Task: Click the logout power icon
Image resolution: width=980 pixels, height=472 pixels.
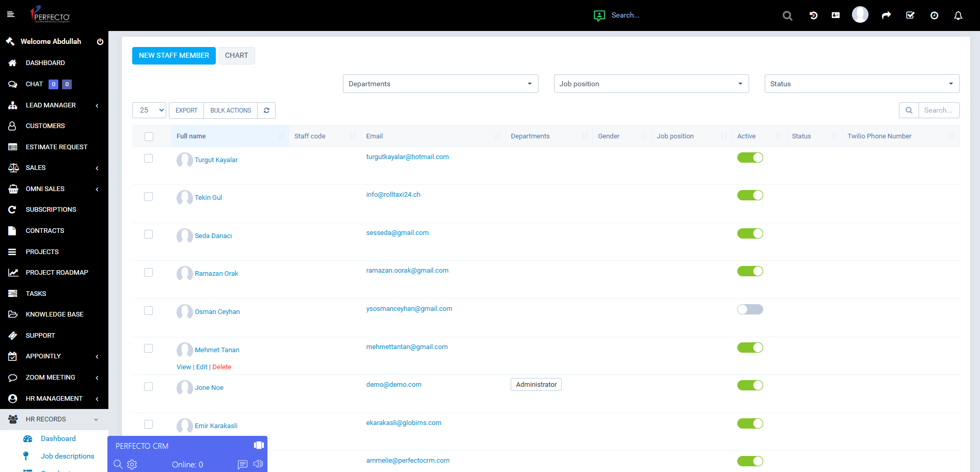Action: point(100,42)
